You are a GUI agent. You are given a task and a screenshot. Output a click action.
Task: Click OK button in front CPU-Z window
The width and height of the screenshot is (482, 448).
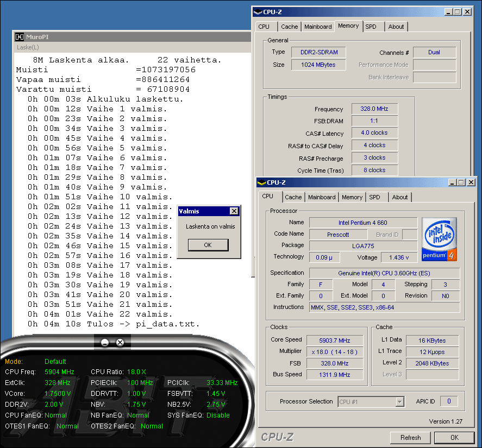(454, 438)
